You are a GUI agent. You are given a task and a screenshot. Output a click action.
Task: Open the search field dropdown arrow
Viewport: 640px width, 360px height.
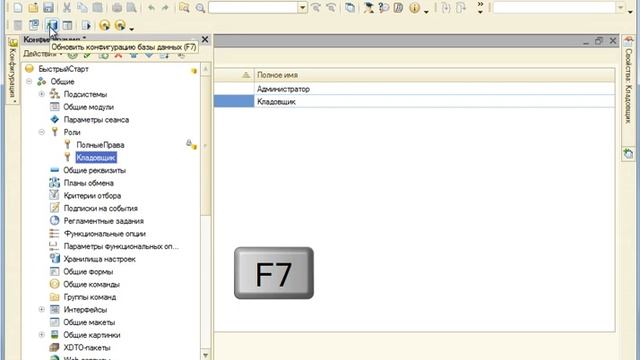click(302, 7)
